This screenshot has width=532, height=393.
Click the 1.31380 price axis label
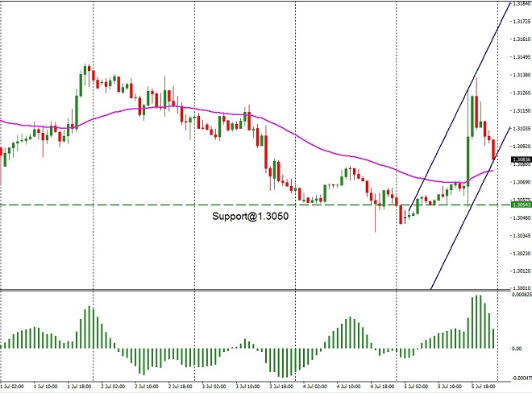tap(522, 75)
